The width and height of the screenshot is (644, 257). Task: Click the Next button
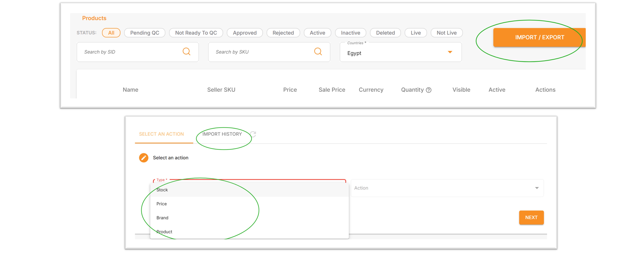(531, 218)
